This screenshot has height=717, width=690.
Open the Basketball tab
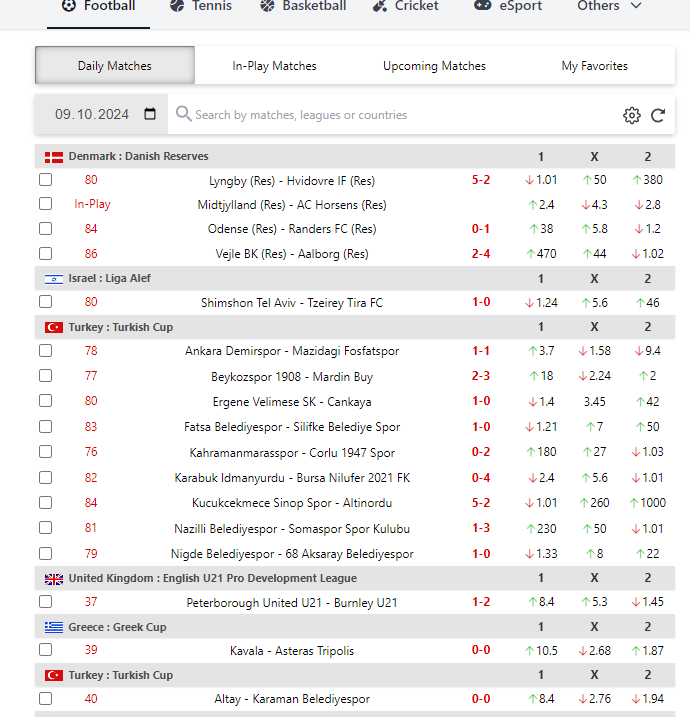point(303,6)
